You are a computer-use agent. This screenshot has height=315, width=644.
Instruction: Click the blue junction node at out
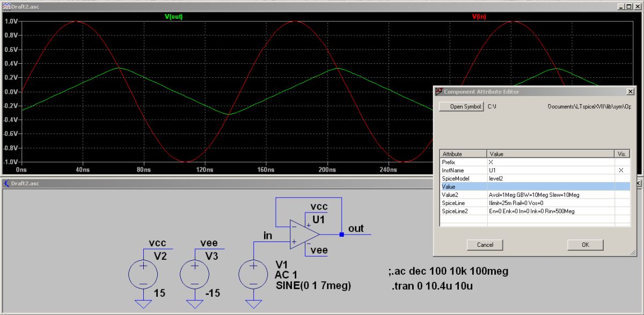341,235
